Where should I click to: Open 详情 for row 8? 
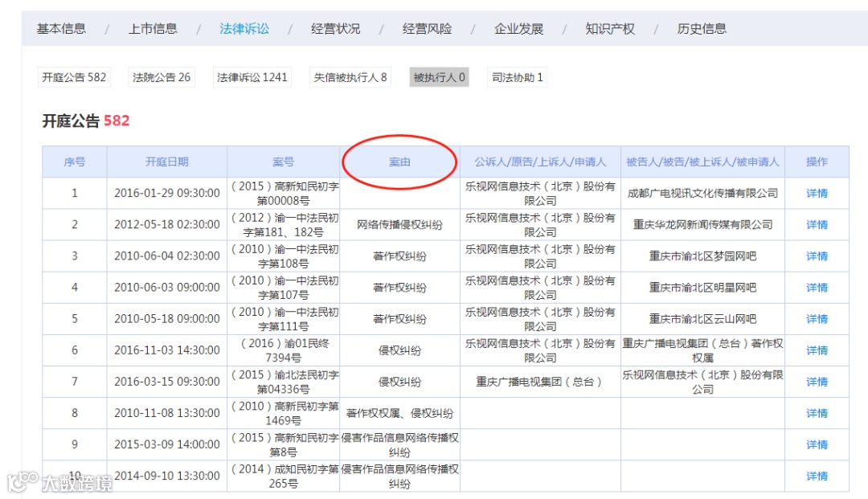tap(817, 414)
